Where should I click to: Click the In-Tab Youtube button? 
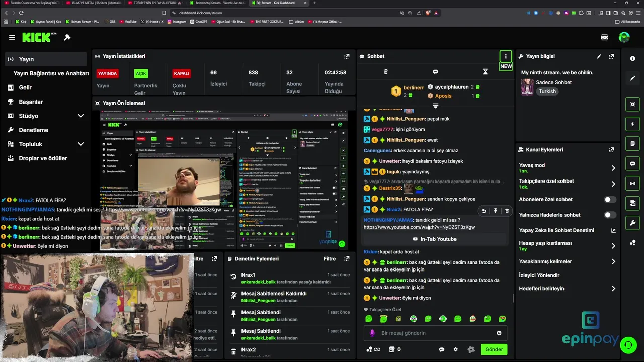435,239
